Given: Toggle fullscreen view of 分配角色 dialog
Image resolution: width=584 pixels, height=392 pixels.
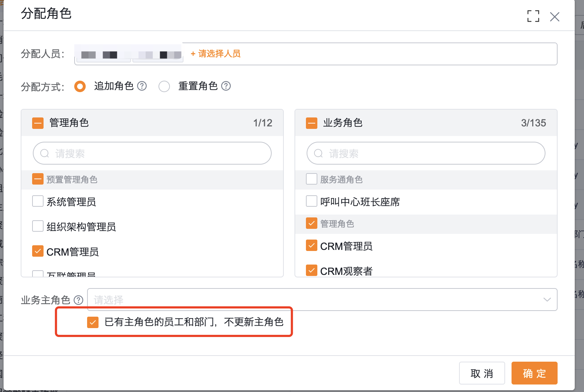Looking at the screenshot, I should pyautogui.click(x=533, y=16).
